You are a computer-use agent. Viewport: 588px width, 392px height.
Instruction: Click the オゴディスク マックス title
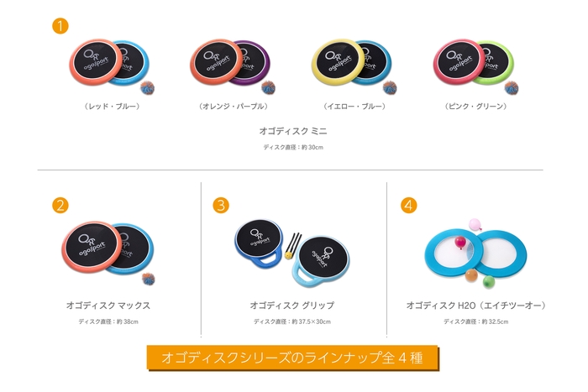(108, 306)
